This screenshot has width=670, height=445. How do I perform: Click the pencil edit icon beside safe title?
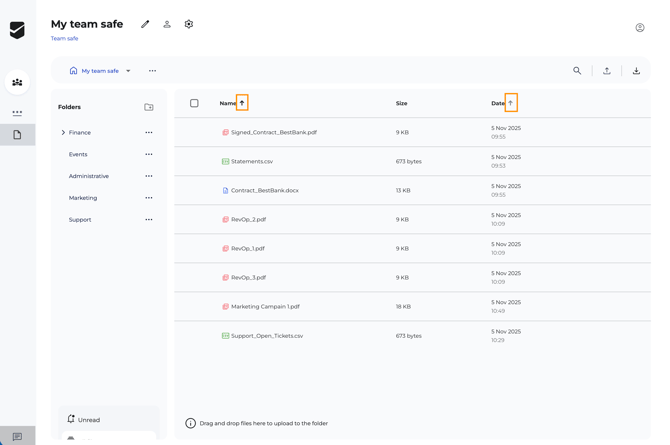pyautogui.click(x=145, y=24)
